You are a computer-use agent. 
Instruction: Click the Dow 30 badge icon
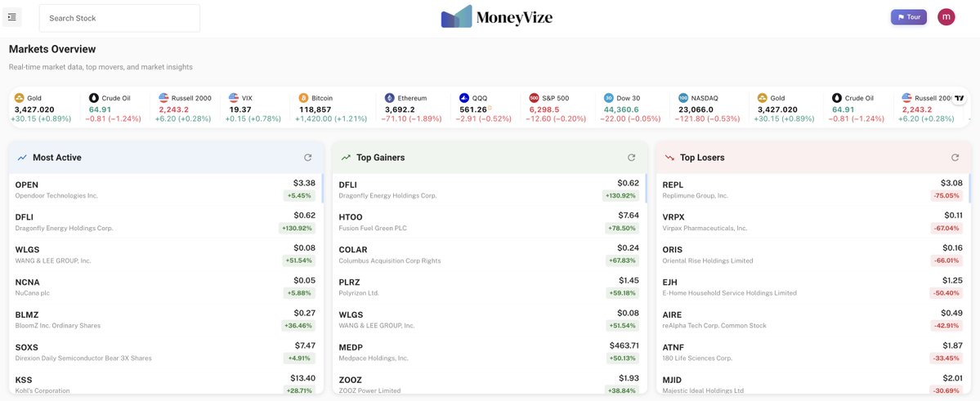609,98
